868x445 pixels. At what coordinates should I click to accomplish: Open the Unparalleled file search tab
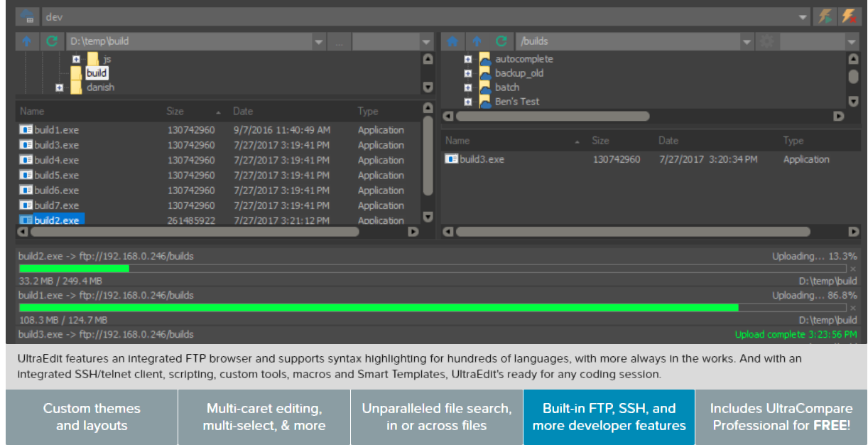click(437, 417)
